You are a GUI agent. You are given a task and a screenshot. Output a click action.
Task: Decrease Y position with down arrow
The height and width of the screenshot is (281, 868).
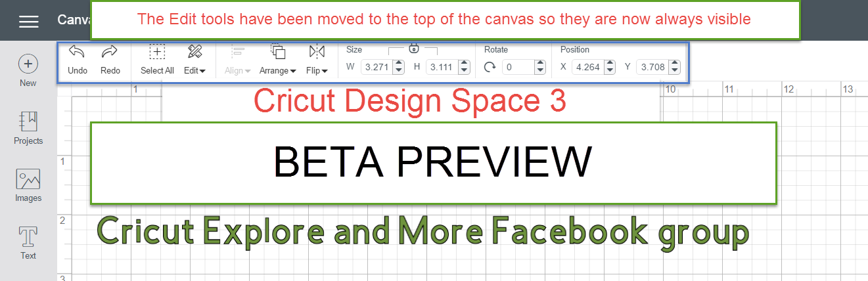click(674, 70)
